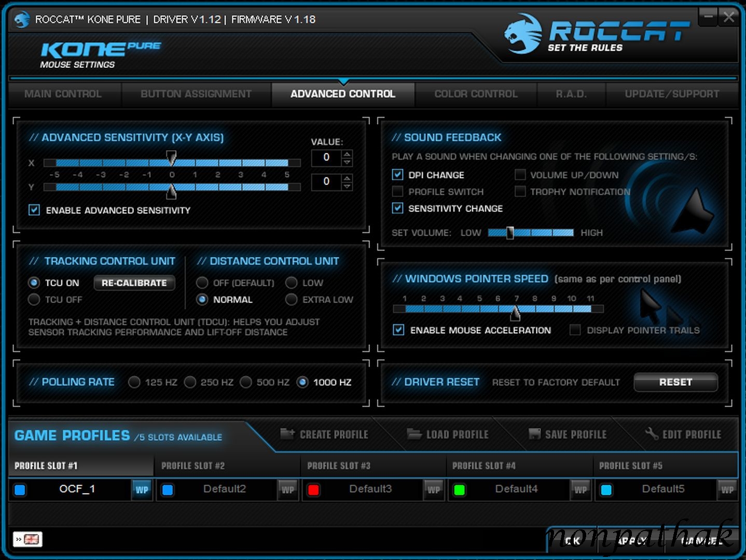Uncheck Sensitivity Change sound feedback
The image size is (746, 560).
click(397, 208)
